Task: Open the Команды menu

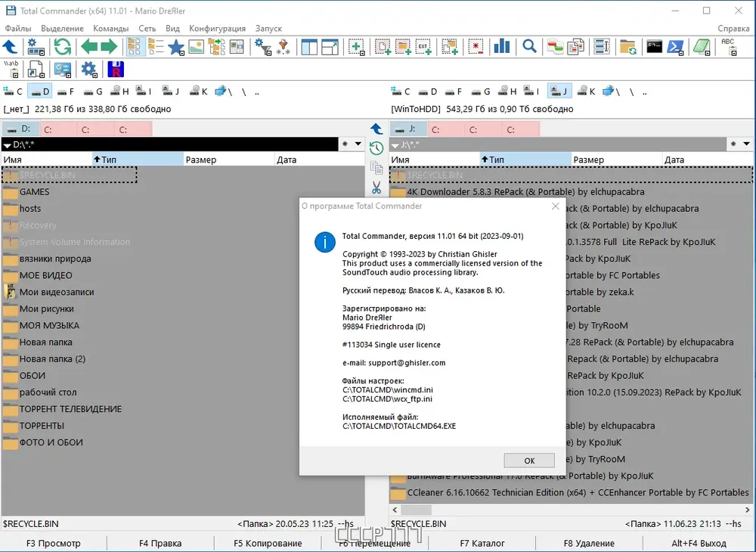Action: [x=111, y=29]
